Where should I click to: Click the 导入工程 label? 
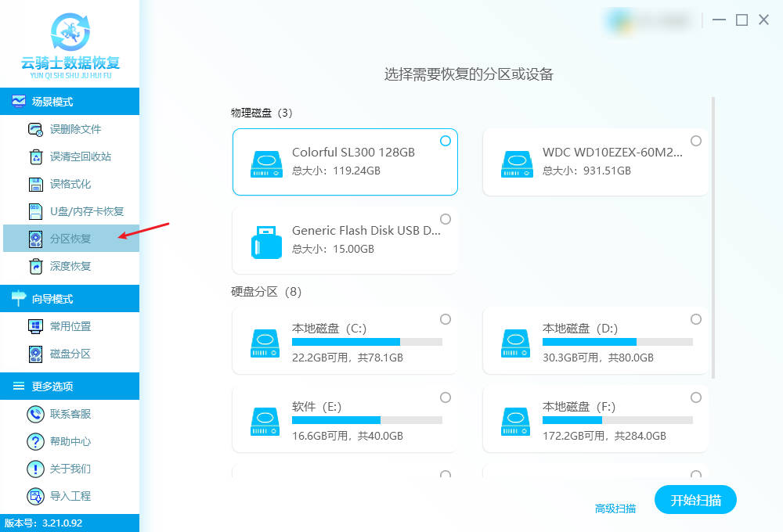pos(70,496)
